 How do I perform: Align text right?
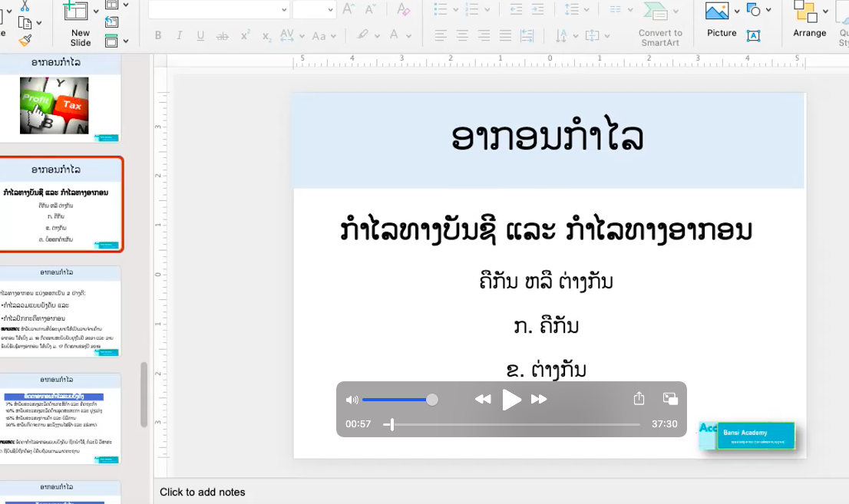coord(484,36)
